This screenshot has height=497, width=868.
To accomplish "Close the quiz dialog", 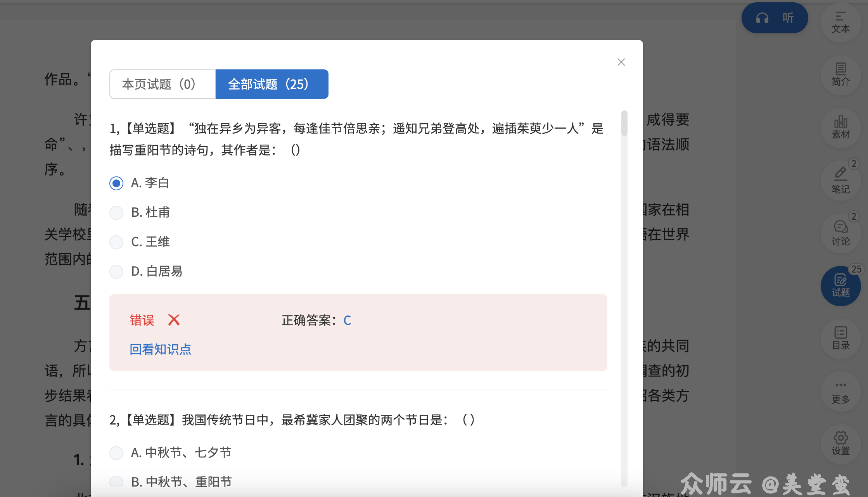I will point(621,62).
